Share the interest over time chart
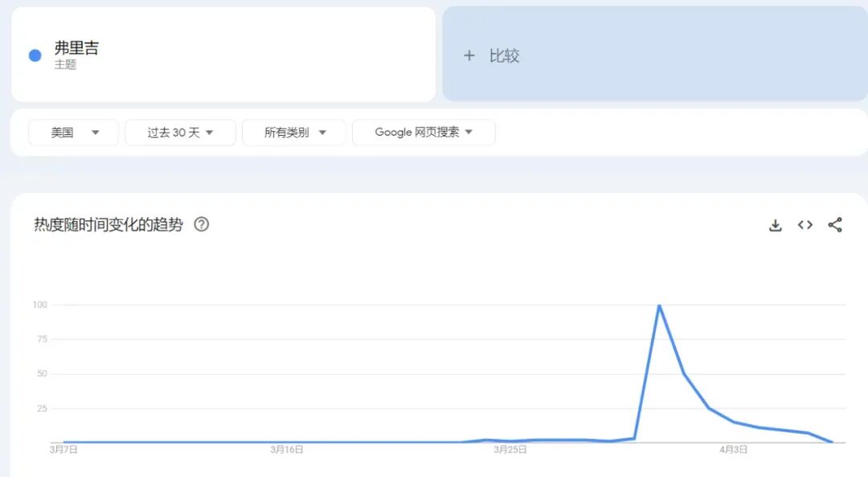Screen dimensions: 868x477 [x=835, y=225]
